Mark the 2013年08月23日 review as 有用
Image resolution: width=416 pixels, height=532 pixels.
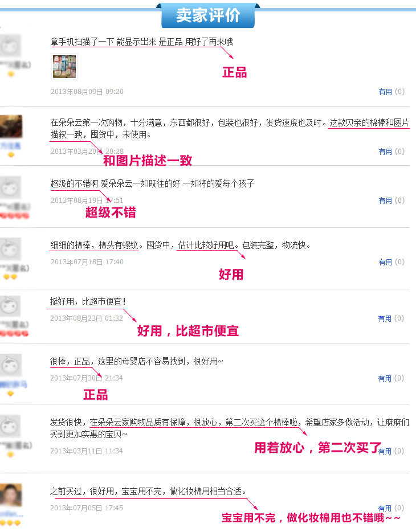(385, 318)
